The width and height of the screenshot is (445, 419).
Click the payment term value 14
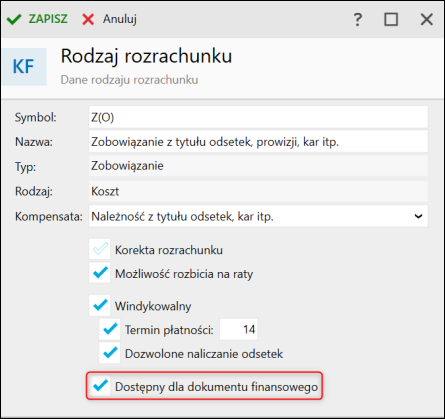(239, 329)
